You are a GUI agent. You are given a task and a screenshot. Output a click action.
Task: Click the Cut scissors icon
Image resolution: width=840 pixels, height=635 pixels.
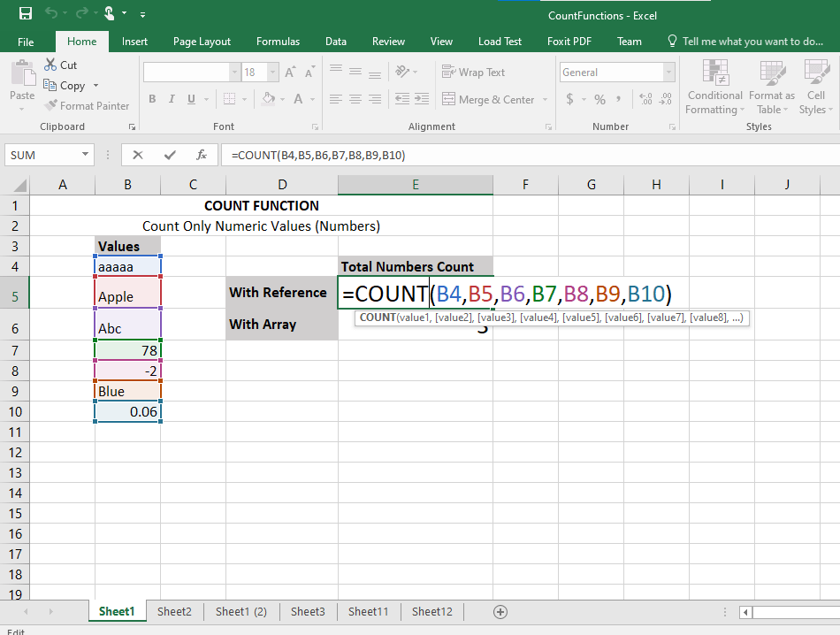(50, 65)
